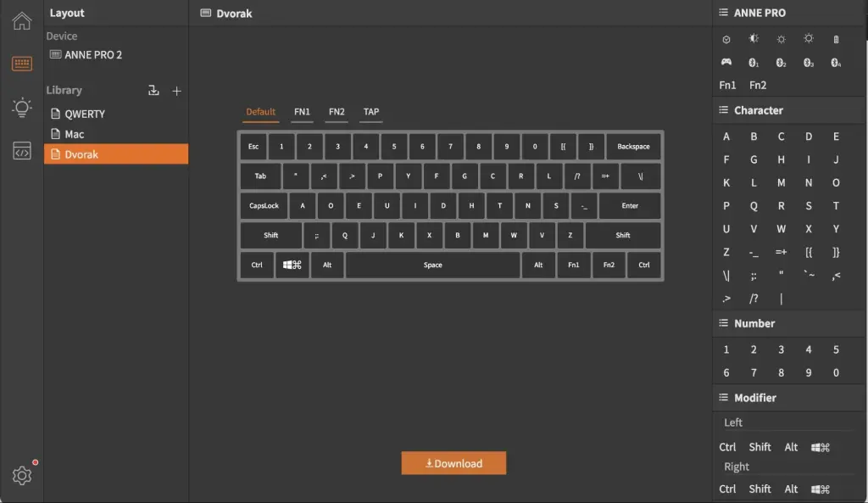Pick the battery indicator key icon
Viewport: 868px width, 503px height.
pos(836,39)
